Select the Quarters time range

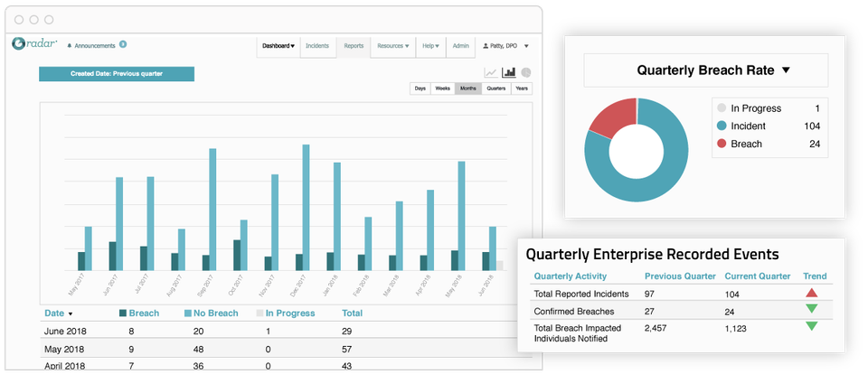(x=496, y=89)
